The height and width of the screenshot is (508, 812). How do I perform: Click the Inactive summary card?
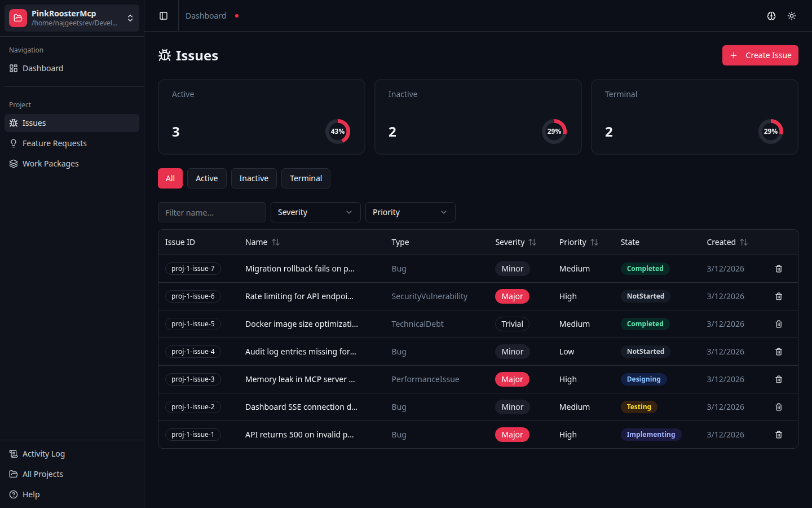[x=478, y=117]
